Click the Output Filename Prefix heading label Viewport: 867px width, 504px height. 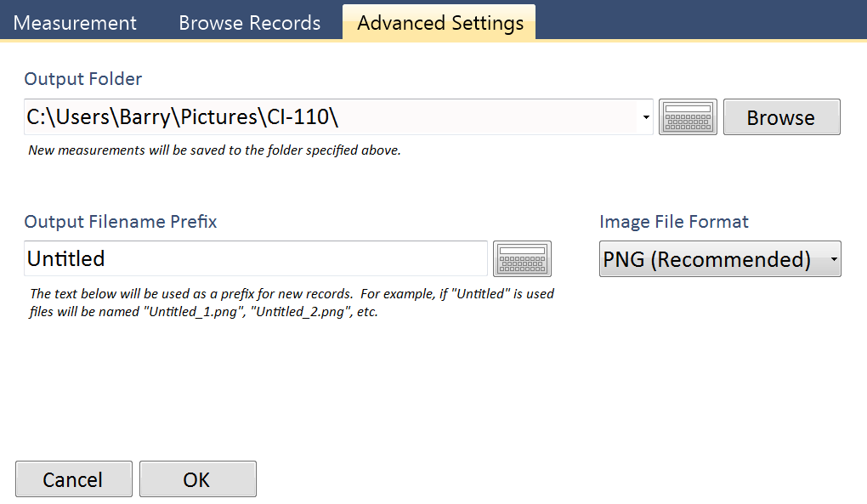(x=121, y=222)
